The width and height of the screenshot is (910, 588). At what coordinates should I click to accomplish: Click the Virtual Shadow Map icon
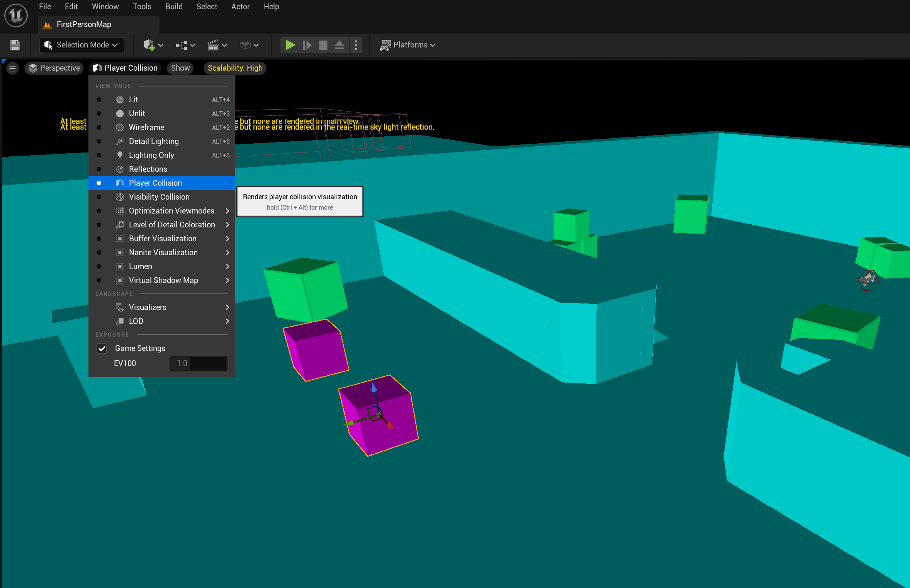(x=120, y=280)
